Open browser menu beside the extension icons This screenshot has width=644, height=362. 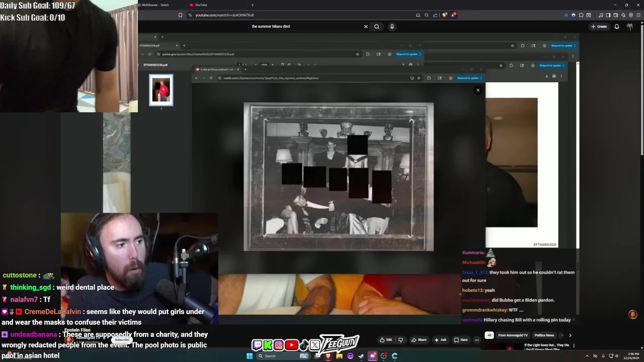tap(638, 15)
